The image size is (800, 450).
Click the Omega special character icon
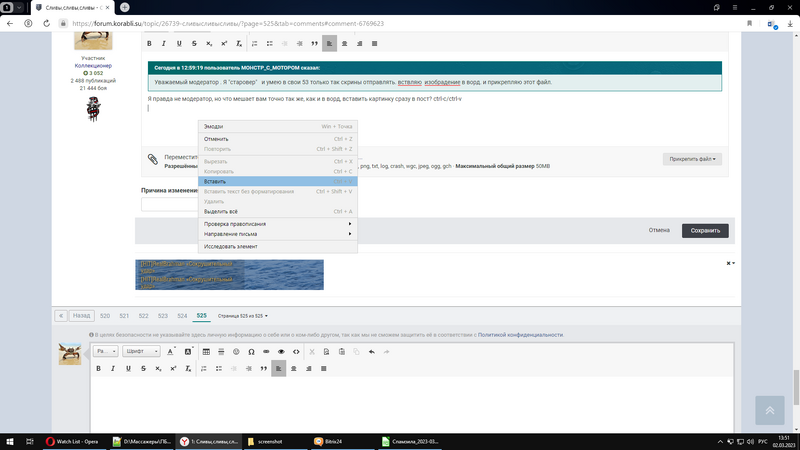coord(251,352)
